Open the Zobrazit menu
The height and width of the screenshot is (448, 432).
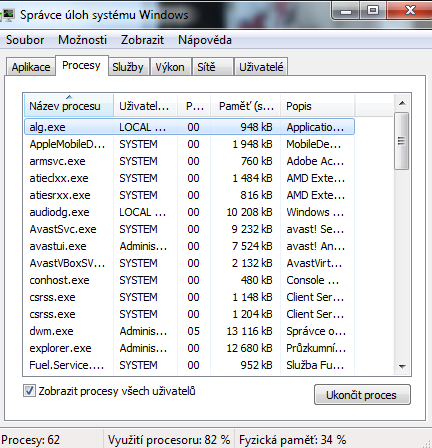(142, 40)
